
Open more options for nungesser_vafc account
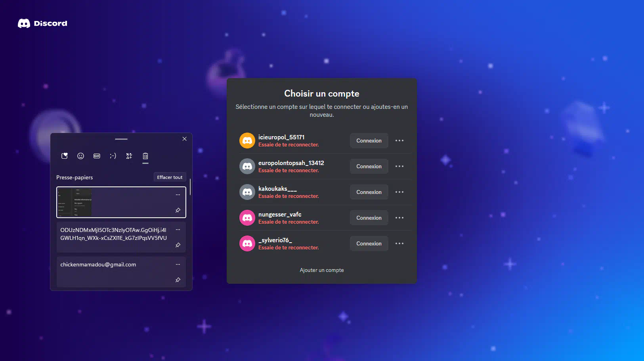399,218
